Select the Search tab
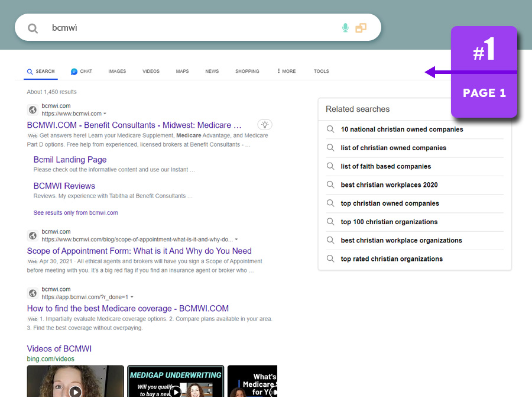Image resolution: width=532 pixels, height=414 pixels. pos(41,71)
